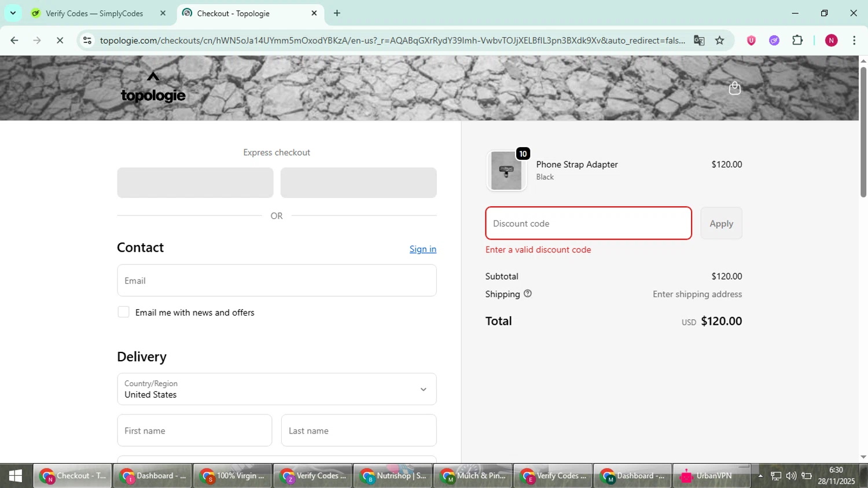The width and height of the screenshot is (868, 488).
Task: Open the Windows Start menu
Action: (x=16, y=476)
